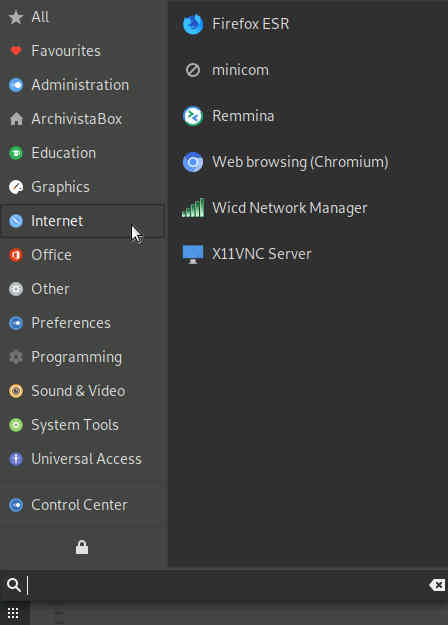Click the Remmina icon

[193, 116]
